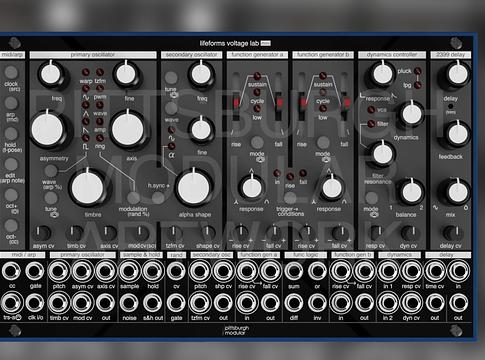Click the large asymmetry knob
This screenshot has width=485, height=360.
point(48,130)
